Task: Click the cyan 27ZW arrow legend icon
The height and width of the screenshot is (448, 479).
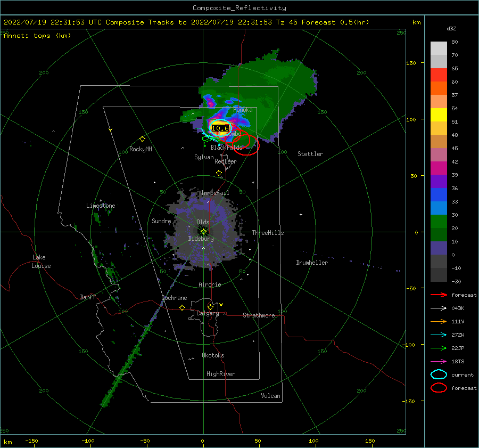Action: 439,335
